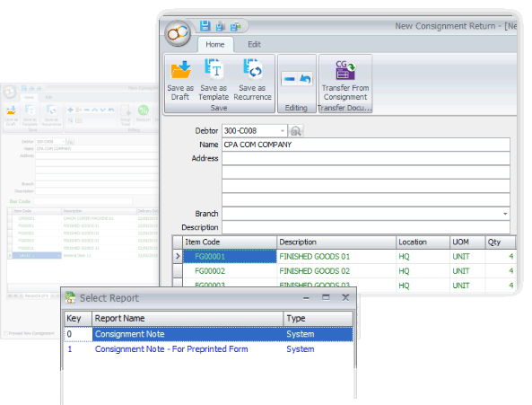Click the Name field containing CPA COM COMPANY
The width and height of the screenshot is (532, 405).
coord(366,145)
